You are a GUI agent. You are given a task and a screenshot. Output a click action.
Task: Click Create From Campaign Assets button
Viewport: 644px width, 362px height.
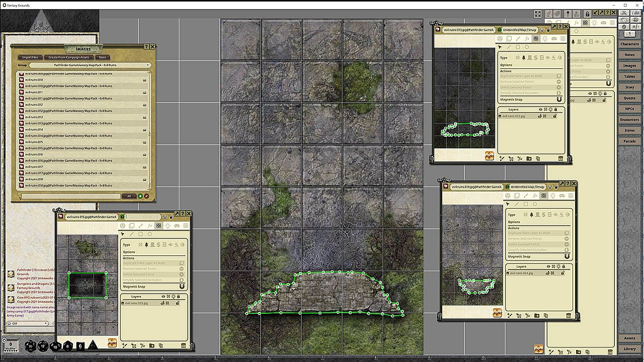tap(69, 57)
